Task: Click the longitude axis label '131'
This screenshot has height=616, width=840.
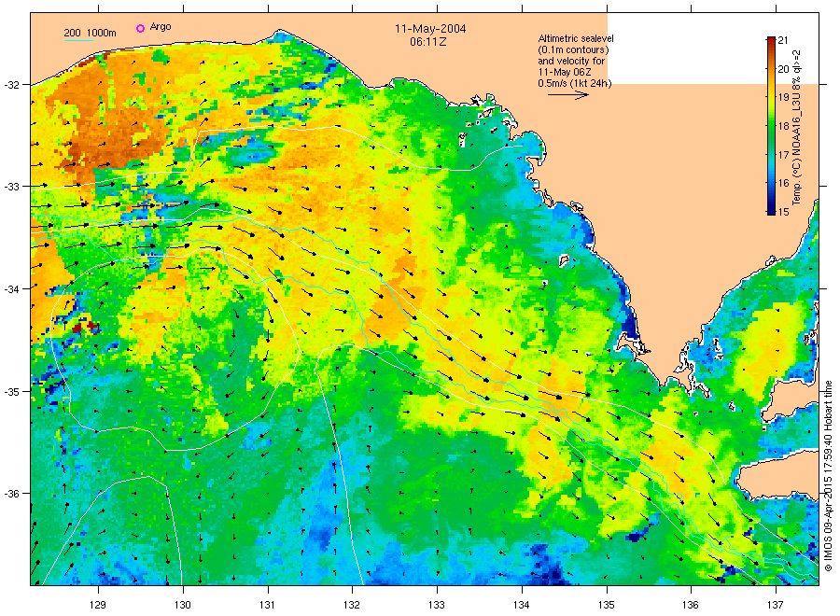Action: tap(267, 606)
